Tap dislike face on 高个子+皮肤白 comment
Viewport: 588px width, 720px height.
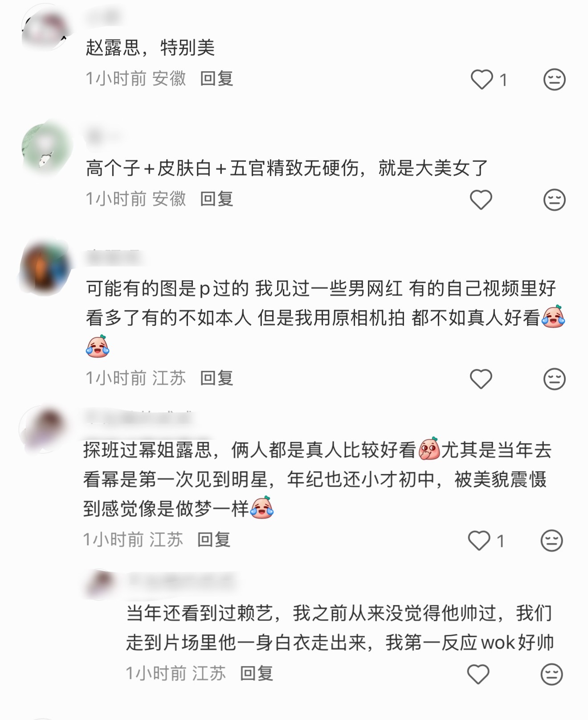pyautogui.click(x=554, y=199)
